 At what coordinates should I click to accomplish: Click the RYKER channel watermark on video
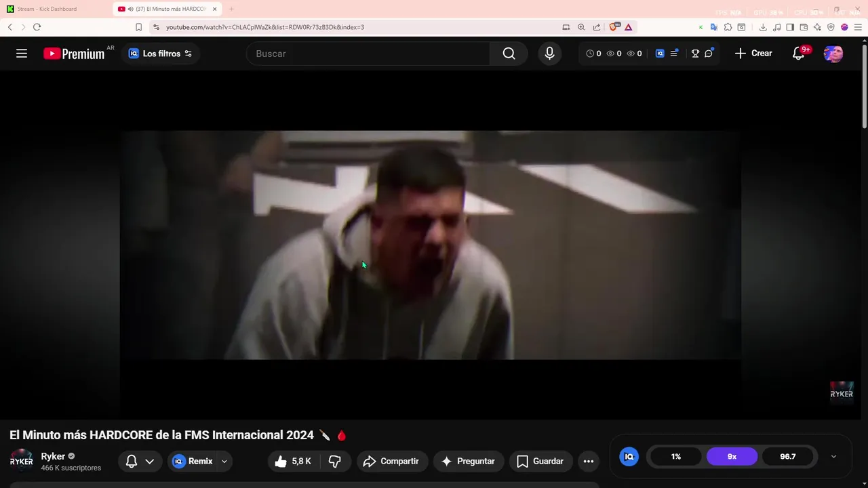point(842,393)
